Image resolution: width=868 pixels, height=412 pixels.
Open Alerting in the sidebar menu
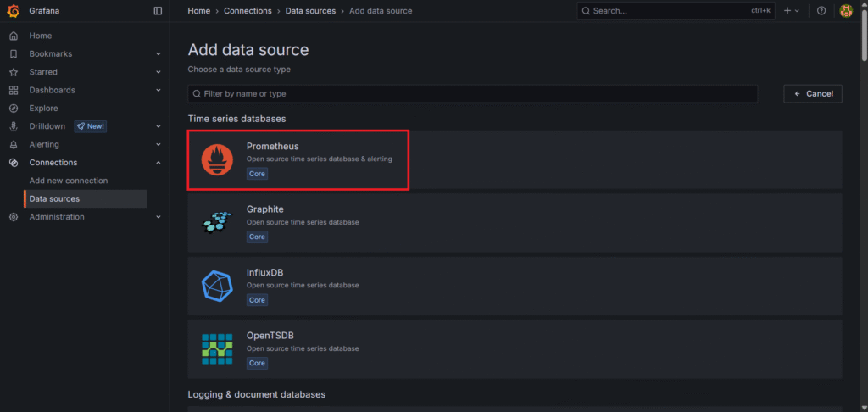click(44, 144)
